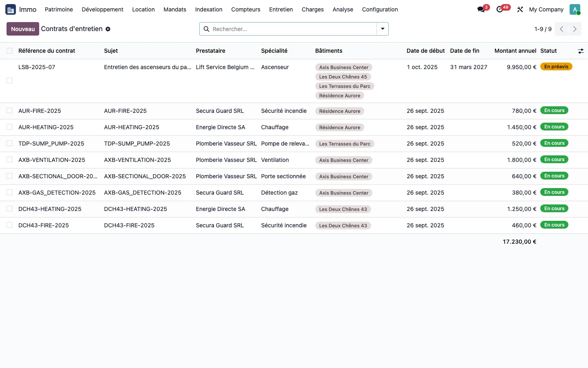
Task: Open the Entretien menu
Action: (x=281, y=9)
